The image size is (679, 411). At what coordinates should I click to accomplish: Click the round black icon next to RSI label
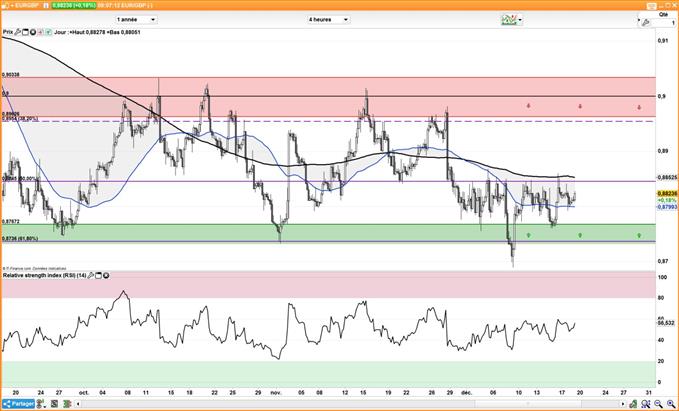(106, 275)
